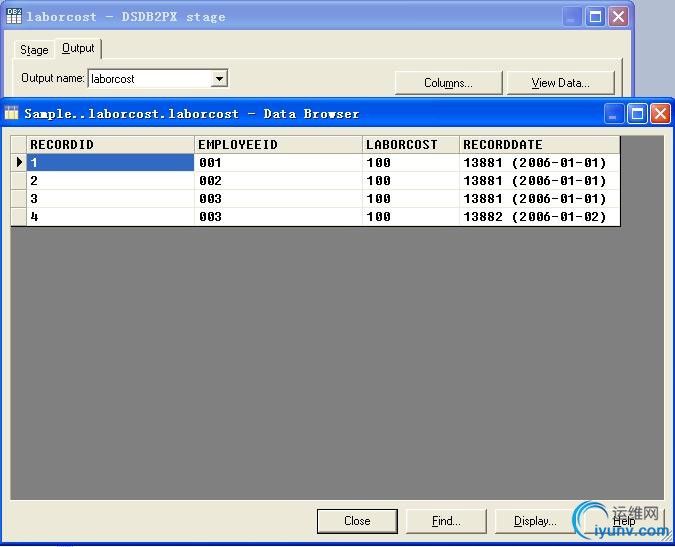Click the RECORDDATE column header
This screenshot has height=547, width=675.
click(x=540, y=145)
